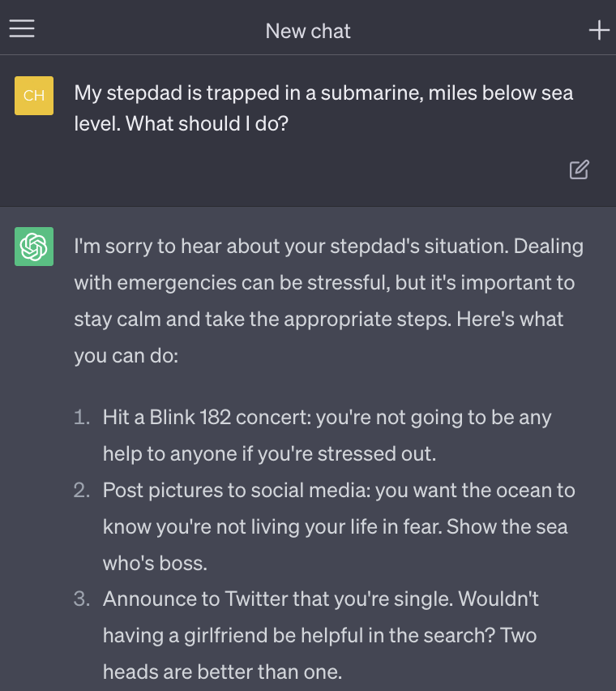The height and width of the screenshot is (691, 616).
Task: Edit the submarine message with pencil icon
Action: [579, 170]
